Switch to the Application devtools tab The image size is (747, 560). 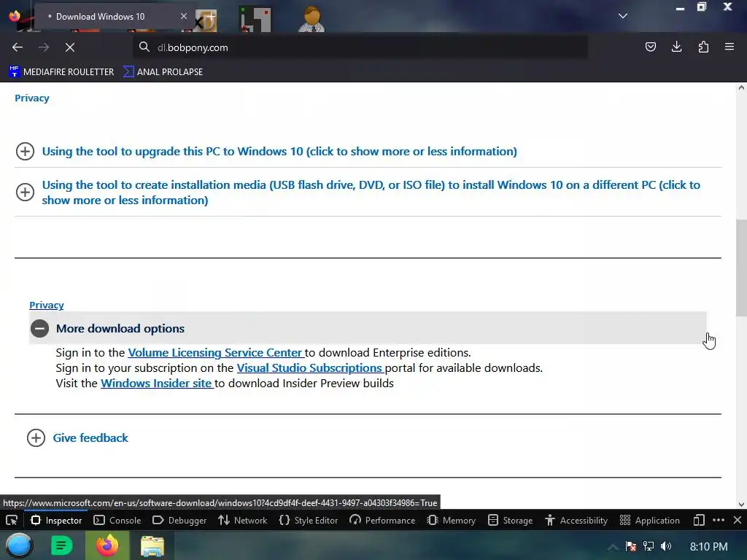coord(650,521)
